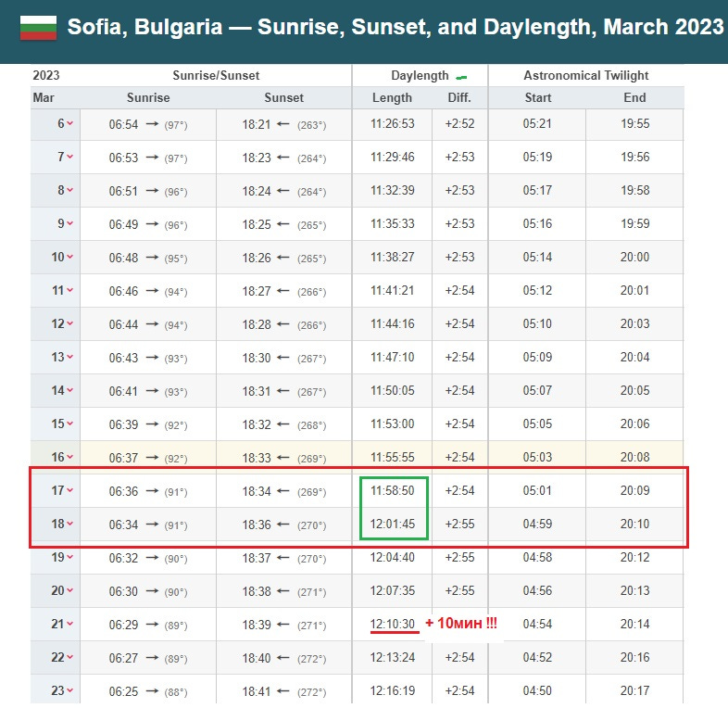Expand the March 13 row chevron
This screenshot has height=708, width=728.
69,358
